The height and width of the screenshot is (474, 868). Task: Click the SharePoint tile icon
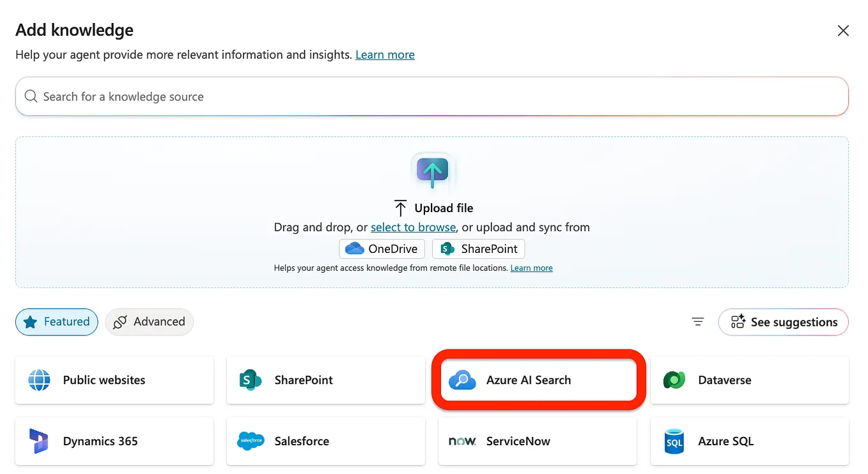[251, 380]
